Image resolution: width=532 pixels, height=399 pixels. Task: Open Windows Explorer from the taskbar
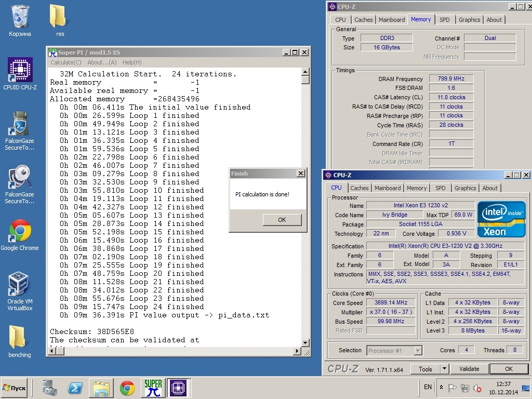pyautogui.click(x=101, y=388)
